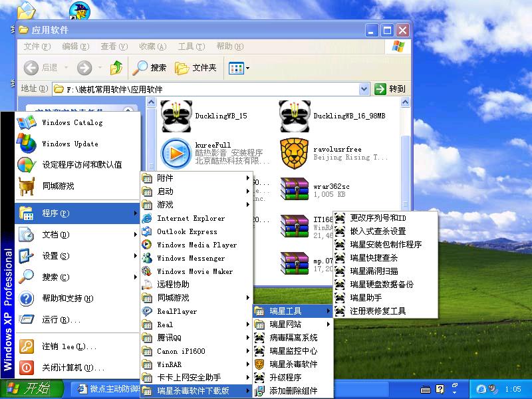This screenshot has height=399, width=532.
Task: Open wrar362sc archive icon
Action: coord(295,190)
